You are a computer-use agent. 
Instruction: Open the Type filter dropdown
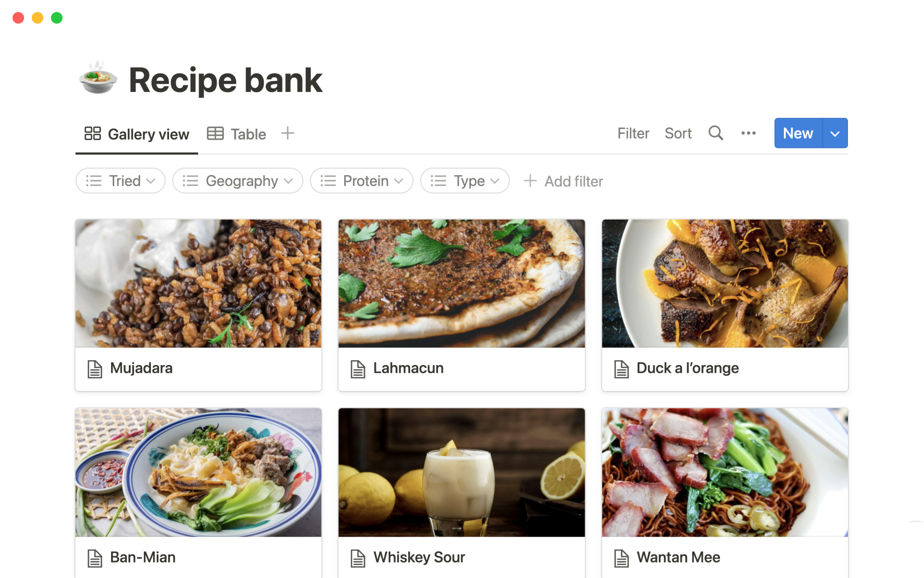(465, 181)
